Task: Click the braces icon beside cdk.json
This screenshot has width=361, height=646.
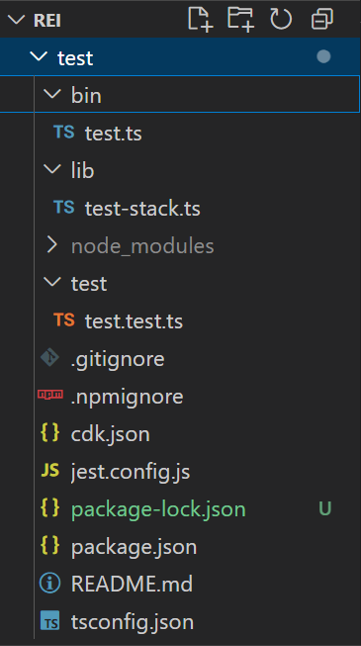Action: point(50,433)
